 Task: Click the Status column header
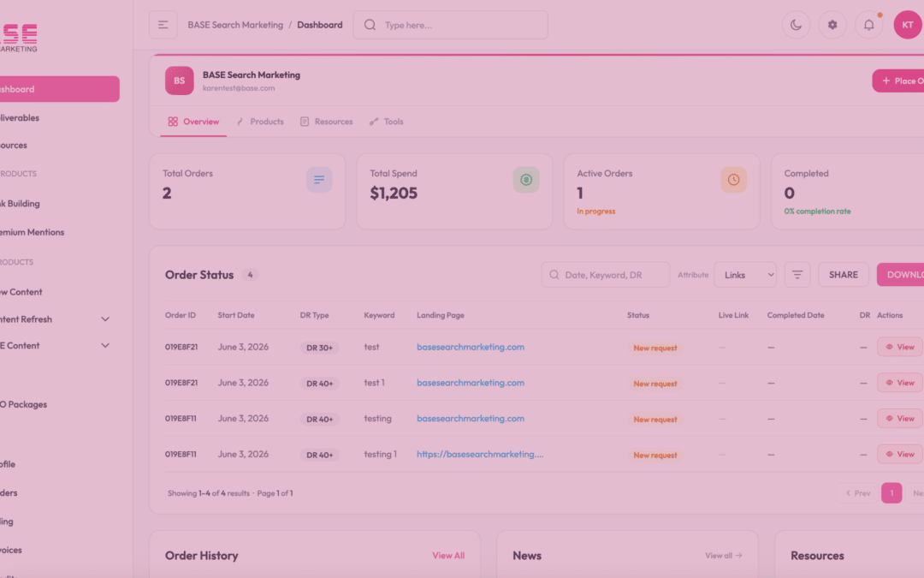pyautogui.click(x=638, y=315)
